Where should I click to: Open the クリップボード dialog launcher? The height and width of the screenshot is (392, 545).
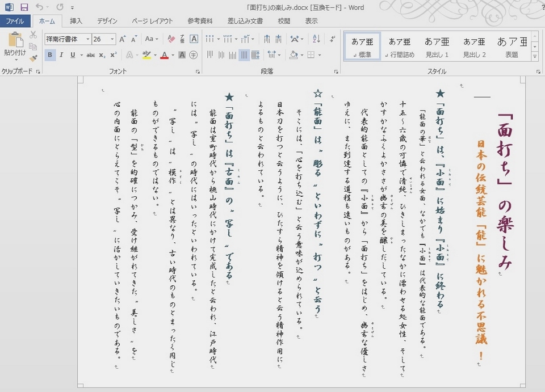click(x=38, y=71)
